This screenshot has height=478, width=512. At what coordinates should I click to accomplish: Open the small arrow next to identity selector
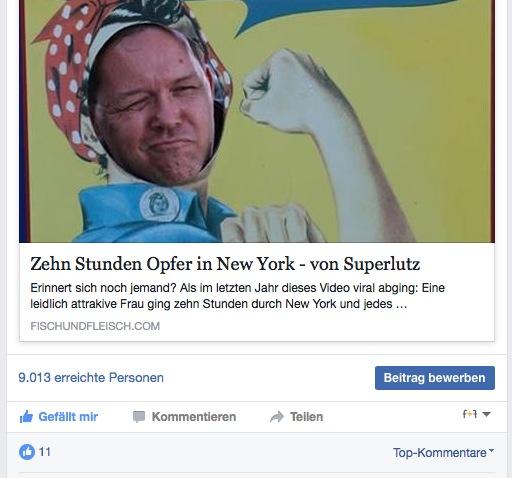486,415
